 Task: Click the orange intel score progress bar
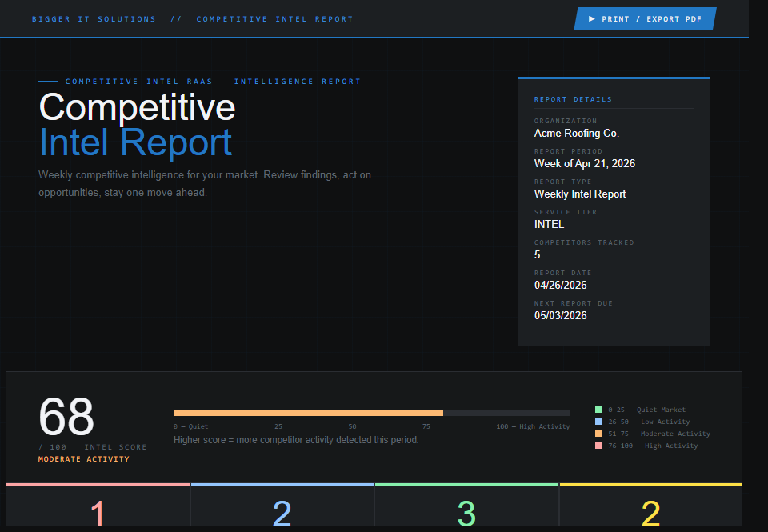pyautogui.click(x=308, y=413)
